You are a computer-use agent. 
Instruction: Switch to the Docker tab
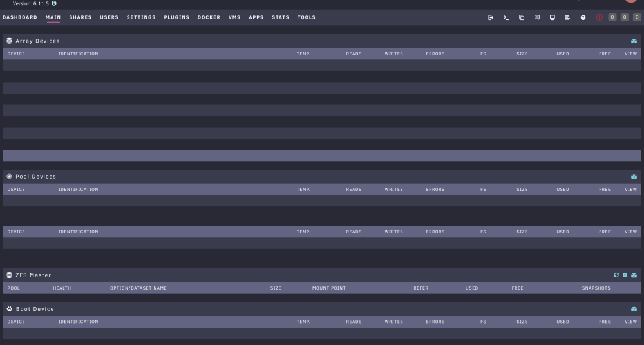[209, 17]
